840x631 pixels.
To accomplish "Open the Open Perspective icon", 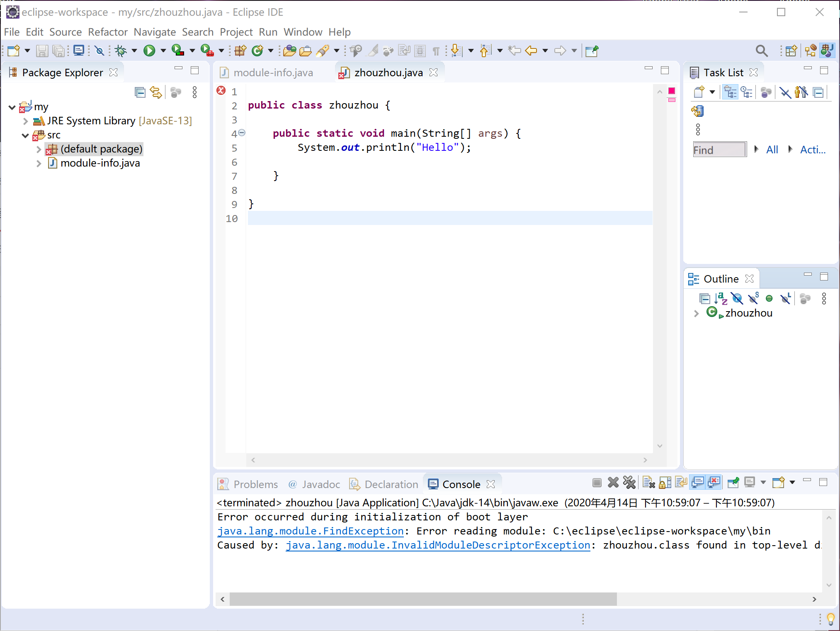I will click(x=791, y=51).
